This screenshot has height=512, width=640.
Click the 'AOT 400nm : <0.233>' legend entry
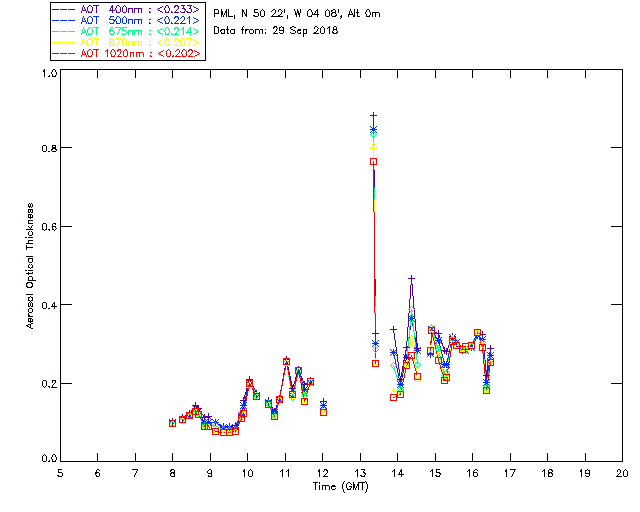(127, 9)
